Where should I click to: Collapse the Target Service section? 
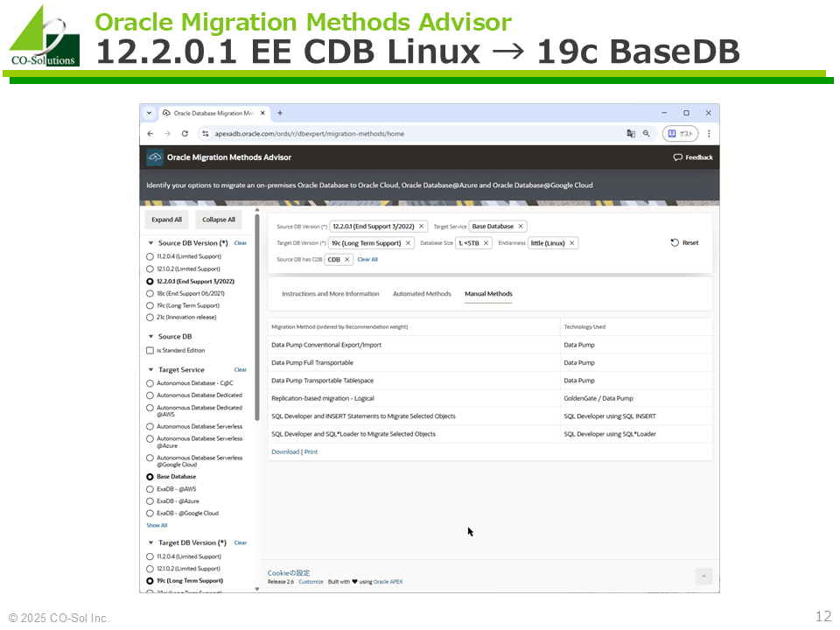click(x=151, y=369)
